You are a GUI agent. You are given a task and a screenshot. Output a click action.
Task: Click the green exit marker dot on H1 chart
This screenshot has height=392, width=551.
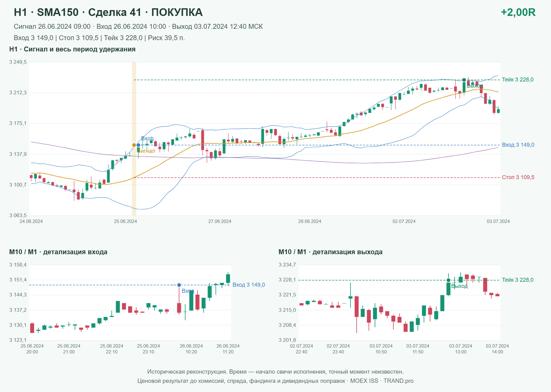464,80
